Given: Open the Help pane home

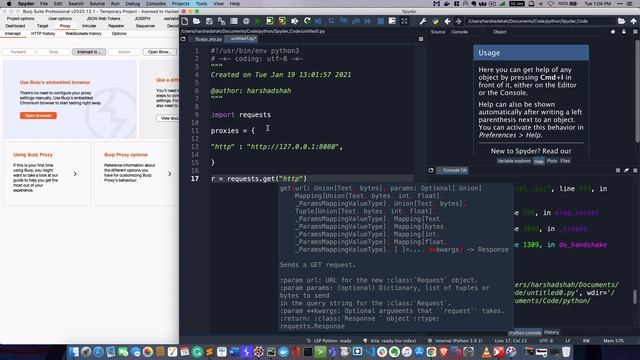Looking at the screenshot, I should point(613,32).
